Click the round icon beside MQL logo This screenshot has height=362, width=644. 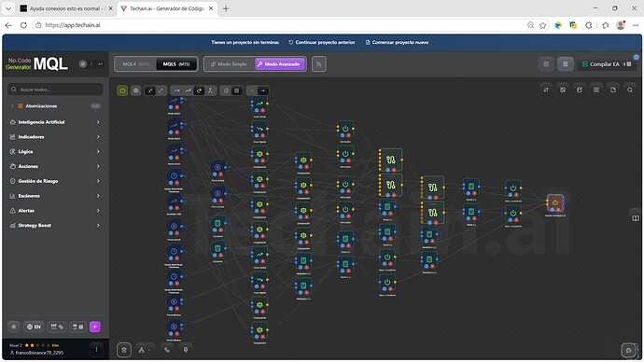[82, 64]
